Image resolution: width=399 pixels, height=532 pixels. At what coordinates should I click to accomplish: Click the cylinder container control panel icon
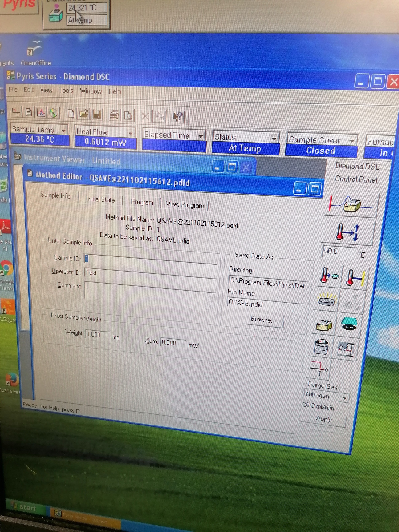click(x=321, y=347)
